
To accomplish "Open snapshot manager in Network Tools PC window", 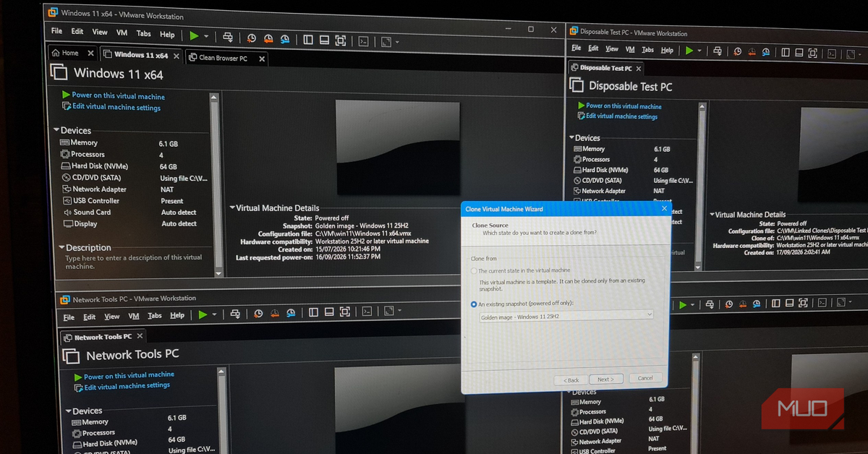I will pos(292,313).
